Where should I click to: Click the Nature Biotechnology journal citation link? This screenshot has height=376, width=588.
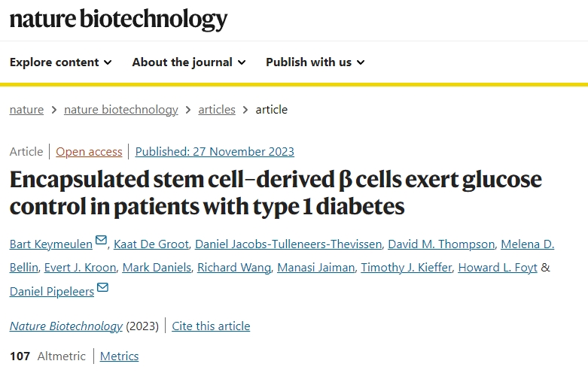point(66,326)
